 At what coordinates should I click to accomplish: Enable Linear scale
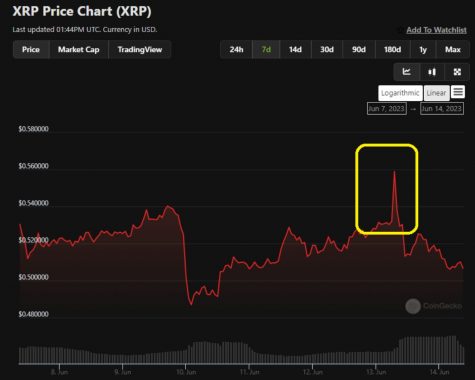(x=436, y=93)
